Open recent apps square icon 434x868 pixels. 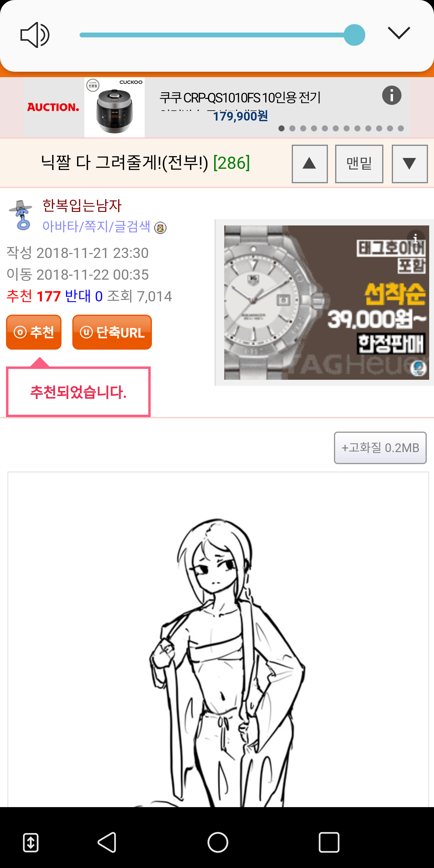(x=329, y=842)
